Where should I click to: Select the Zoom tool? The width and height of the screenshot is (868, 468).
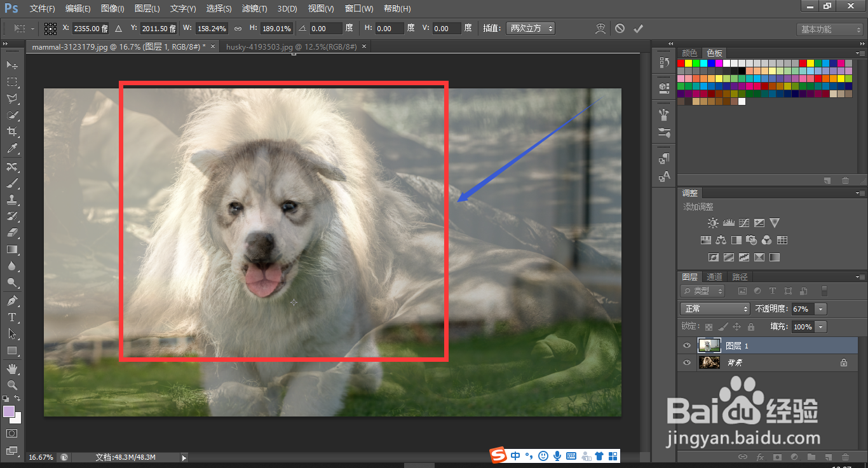pos(11,385)
